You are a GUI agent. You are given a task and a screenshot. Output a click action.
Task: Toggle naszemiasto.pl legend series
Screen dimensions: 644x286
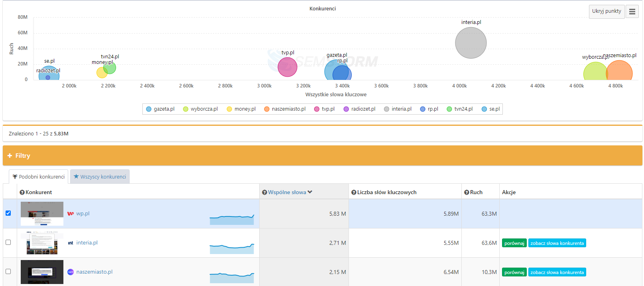285,109
